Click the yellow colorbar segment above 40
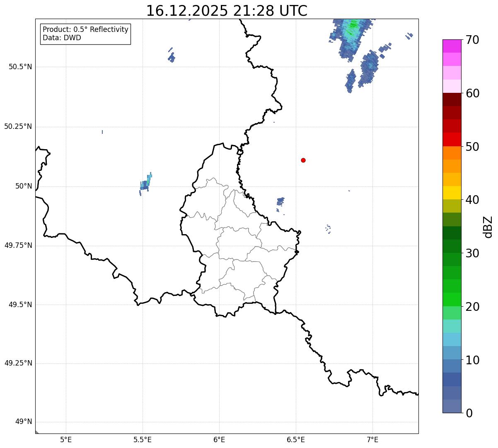The width and height of the screenshot is (498, 448). (452, 193)
